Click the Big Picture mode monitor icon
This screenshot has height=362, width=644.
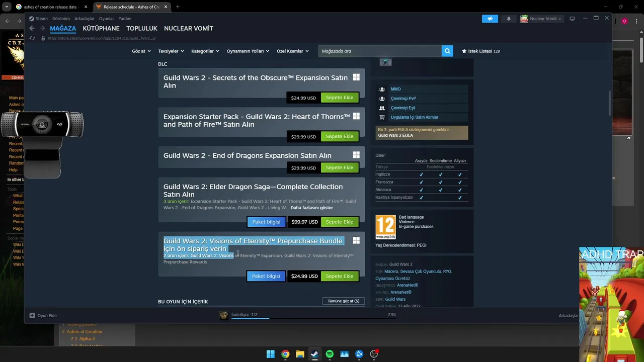[572, 19]
